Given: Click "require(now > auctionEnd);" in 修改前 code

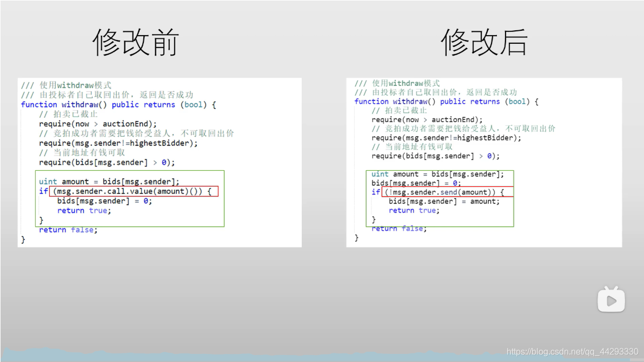Looking at the screenshot, I should (98, 124).
